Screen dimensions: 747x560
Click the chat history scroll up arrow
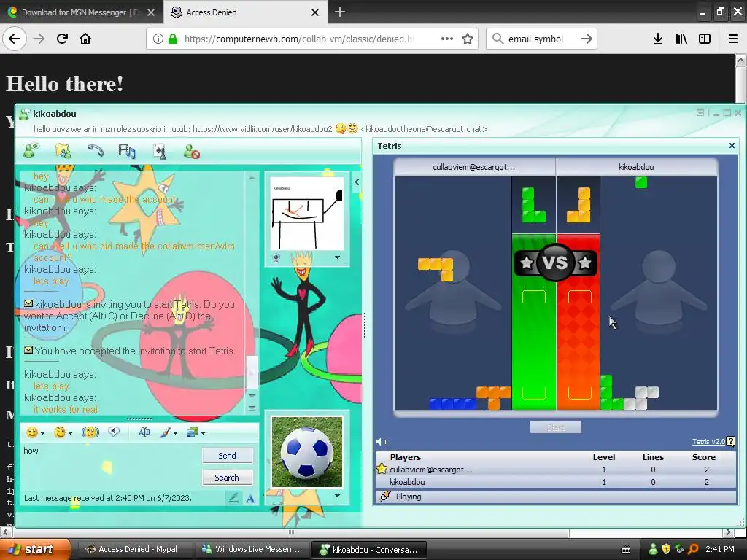(x=252, y=178)
